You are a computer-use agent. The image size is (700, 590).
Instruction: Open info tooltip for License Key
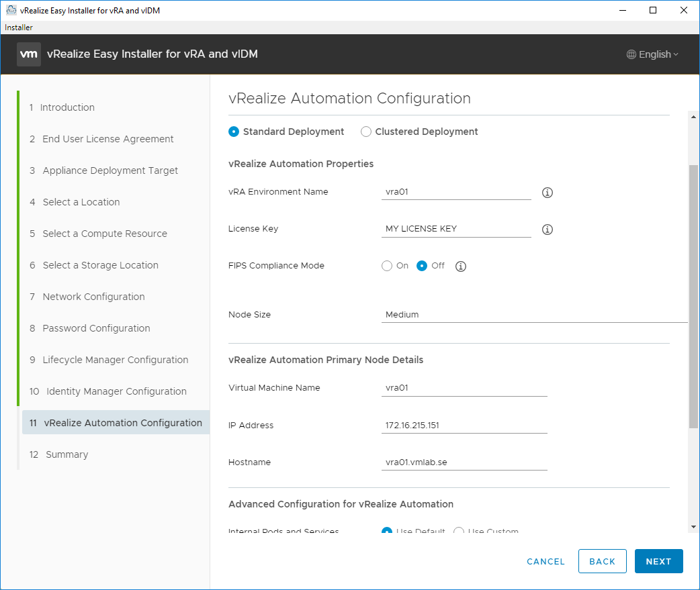548,230
